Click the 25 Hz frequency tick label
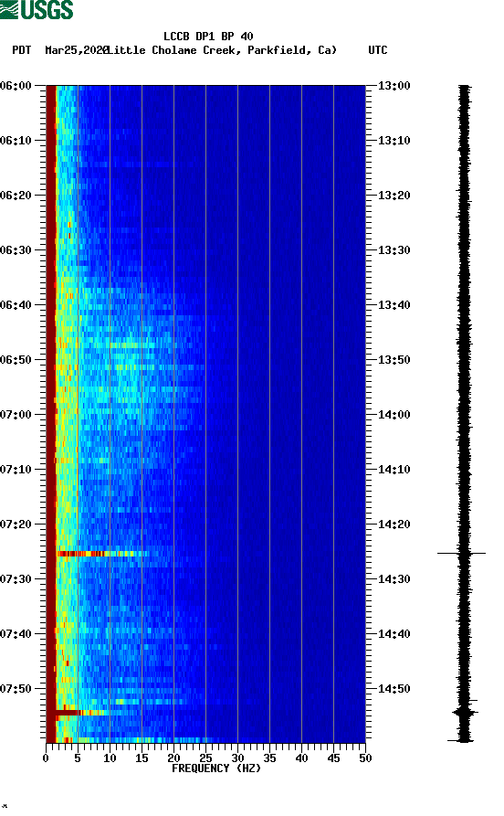 (x=205, y=758)
